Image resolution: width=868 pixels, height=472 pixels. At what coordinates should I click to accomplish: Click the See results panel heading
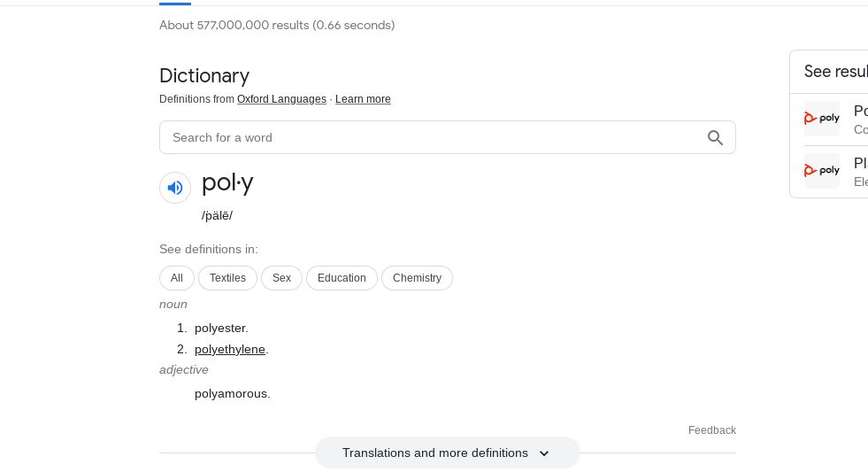tap(835, 72)
